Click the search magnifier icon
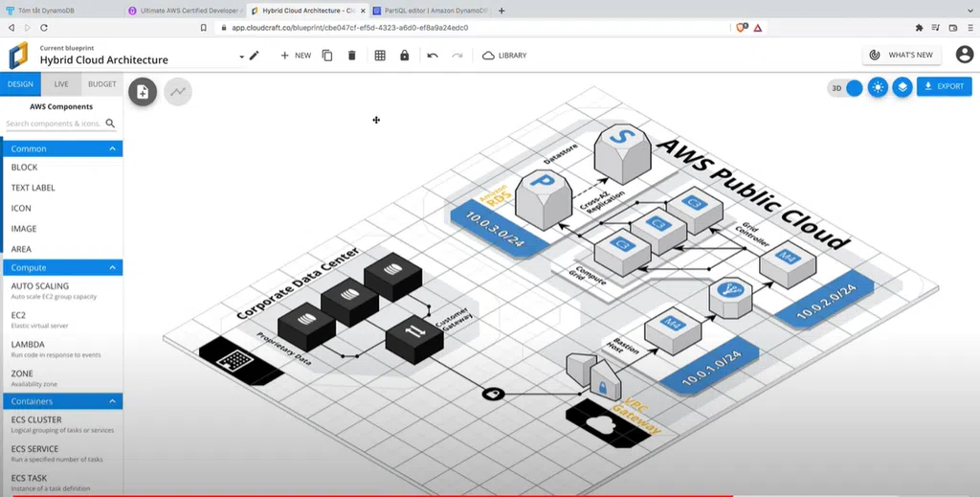Image resolution: width=980 pixels, height=497 pixels. [x=111, y=124]
